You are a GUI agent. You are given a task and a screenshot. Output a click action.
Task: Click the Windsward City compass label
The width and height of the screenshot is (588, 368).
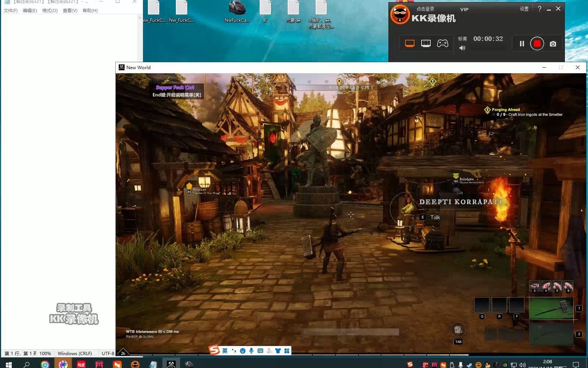pos(351,88)
